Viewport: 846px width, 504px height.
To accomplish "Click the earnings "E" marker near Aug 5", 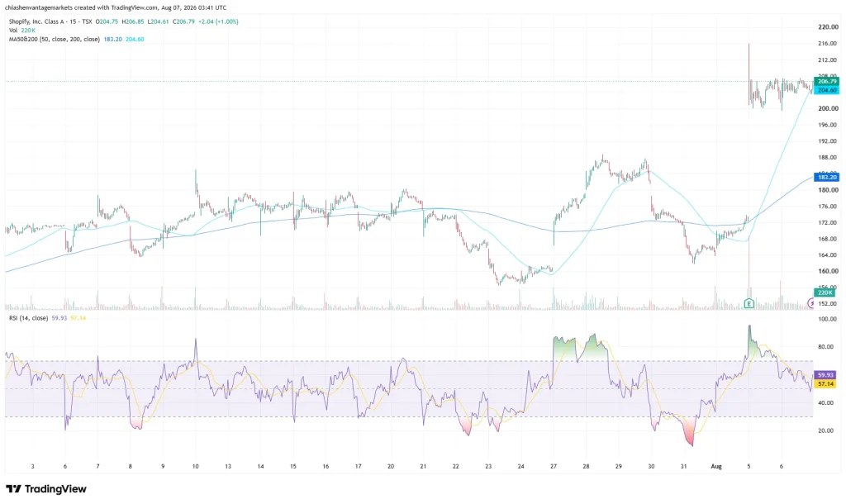I will click(749, 304).
